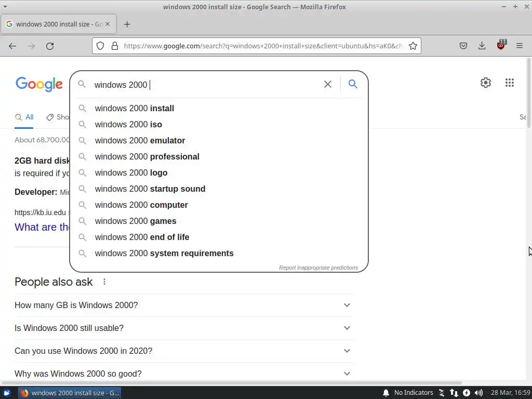The width and height of the screenshot is (532, 399).
Task: Show site security padlock info
Action: tap(115, 46)
